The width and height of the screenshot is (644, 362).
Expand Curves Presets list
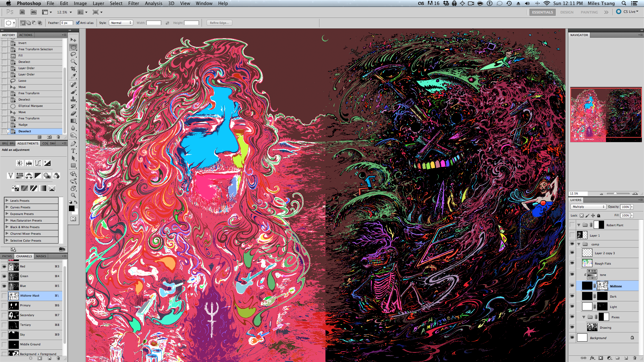pos(7,207)
